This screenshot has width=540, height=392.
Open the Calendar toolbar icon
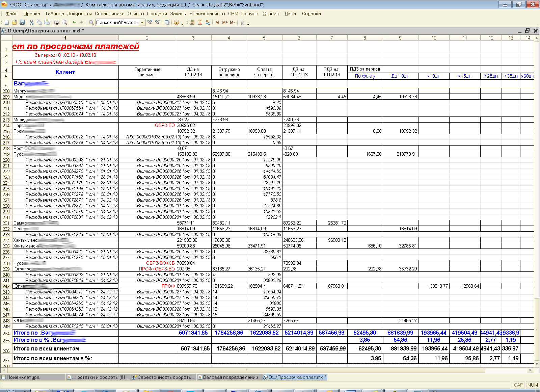click(200, 22)
